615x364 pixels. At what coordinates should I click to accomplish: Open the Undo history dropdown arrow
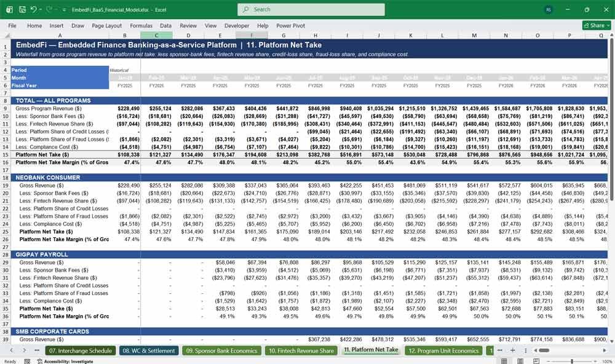40,9
